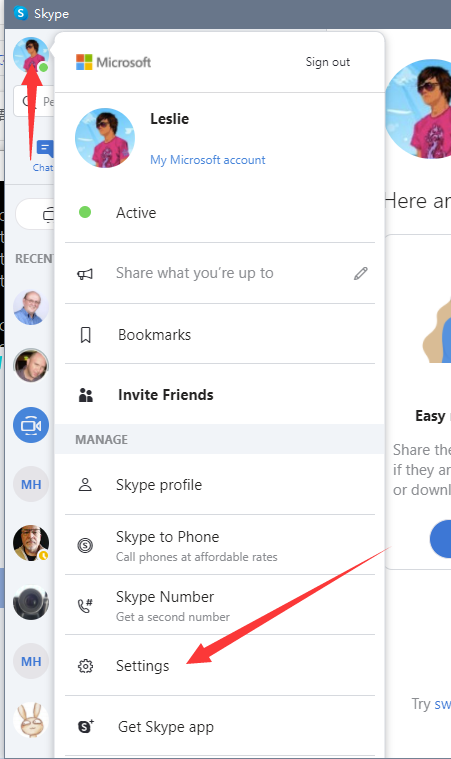451x759 pixels.
Task: Open the My Microsoft account link
Action: click(x=208, y=160)
